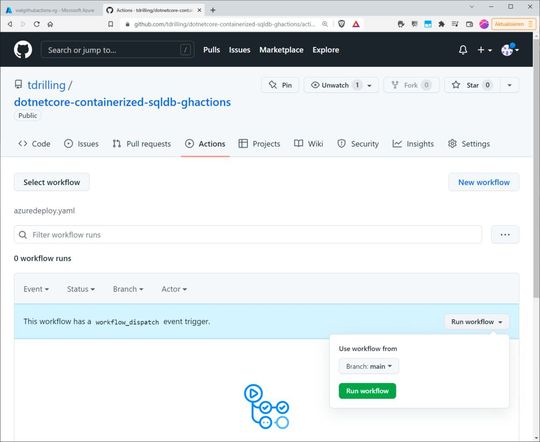Open the repository Settings tab
This screenshot has width=540, height=442.
pyautogui.click(x=469, y=144)
